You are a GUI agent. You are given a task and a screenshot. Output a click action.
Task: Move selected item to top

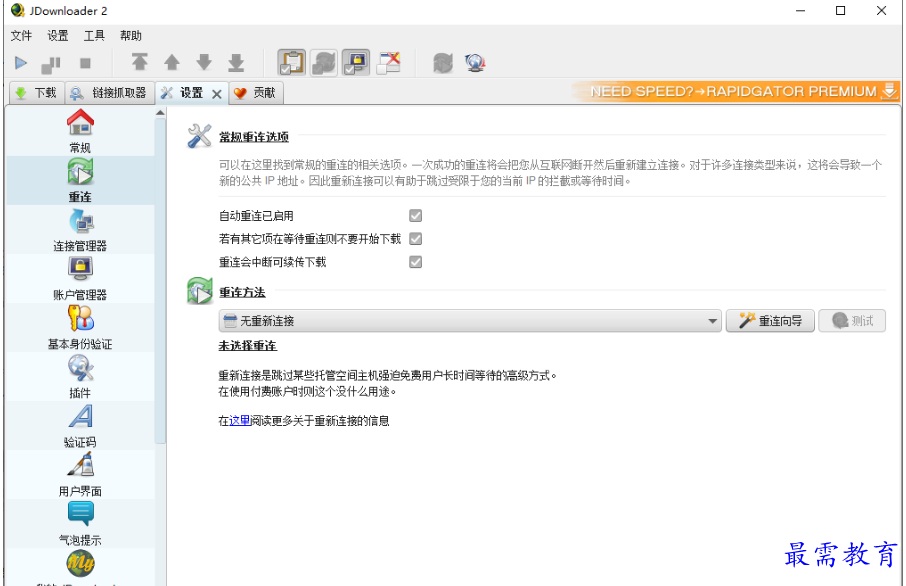[139, 62]
